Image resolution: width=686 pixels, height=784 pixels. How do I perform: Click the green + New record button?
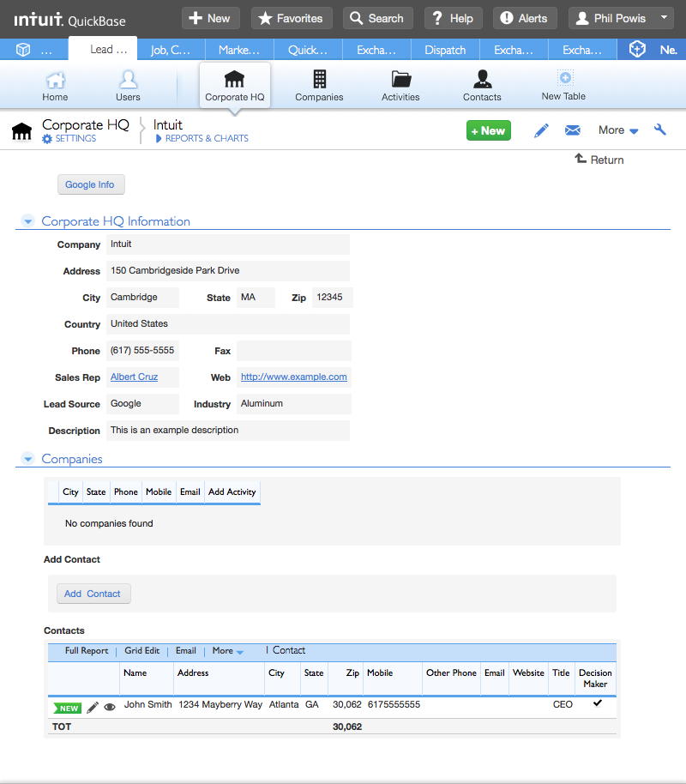point(489,130)
